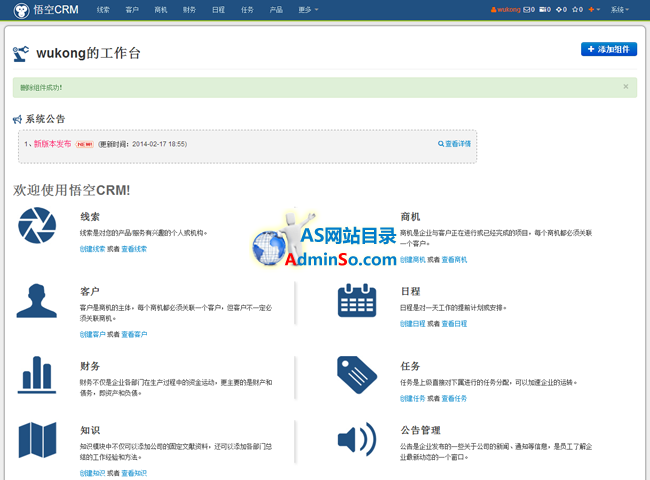
Task: Click the 任务 tag icon
Action: pyautogui.click(x=357, y=375)
